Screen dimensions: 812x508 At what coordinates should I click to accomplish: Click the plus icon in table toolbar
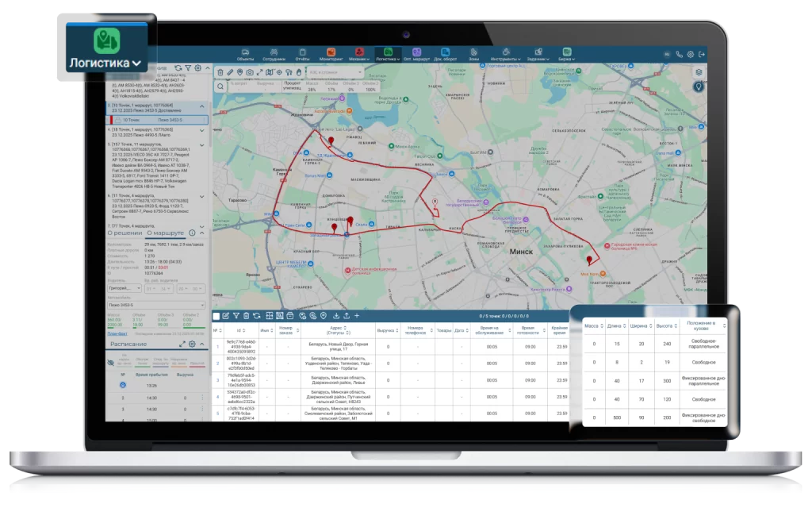click(x=356, y=316)
